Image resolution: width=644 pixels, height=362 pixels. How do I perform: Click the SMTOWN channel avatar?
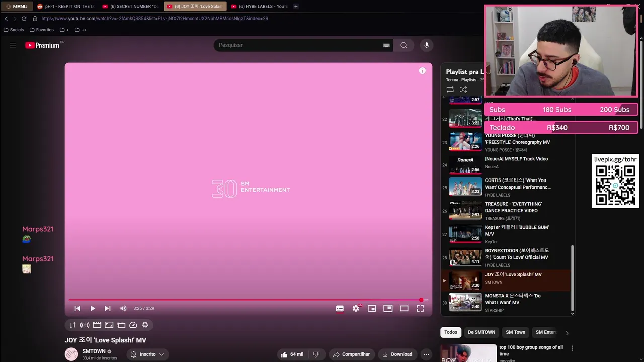click(x=71, y=354)
